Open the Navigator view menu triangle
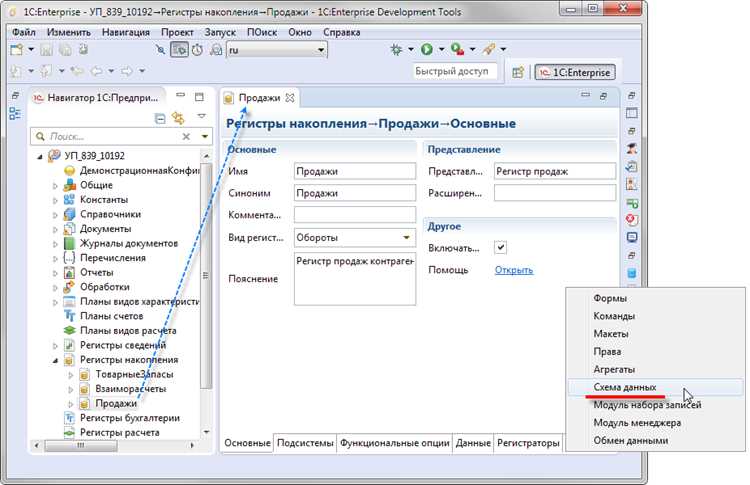 [201, 116]
